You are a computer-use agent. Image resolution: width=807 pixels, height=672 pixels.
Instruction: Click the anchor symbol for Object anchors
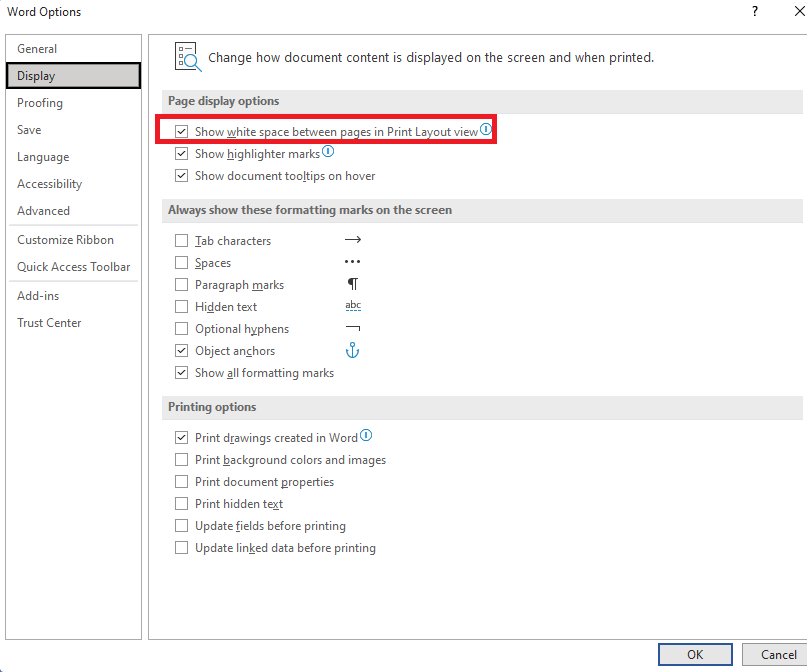(x=352, y=350)
